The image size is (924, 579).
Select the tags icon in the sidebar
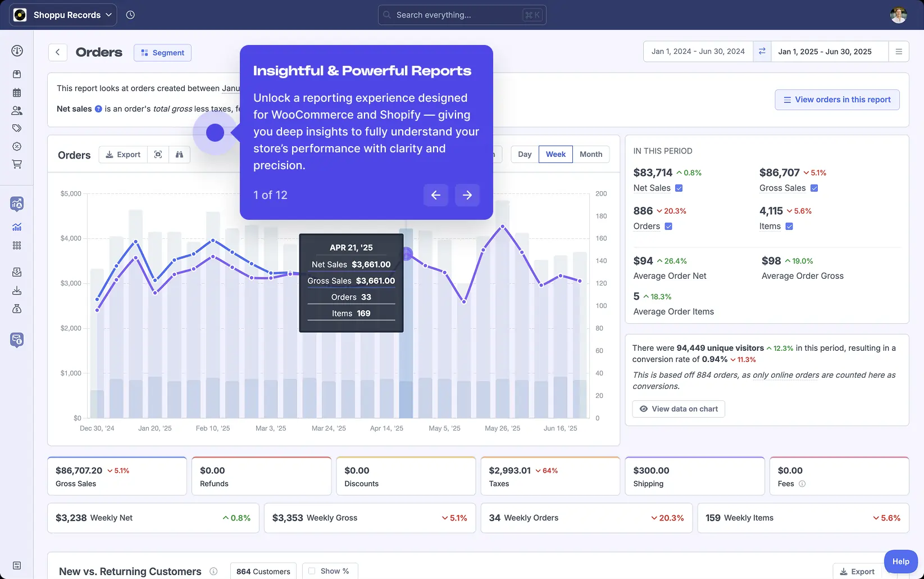tap(17, 128)
